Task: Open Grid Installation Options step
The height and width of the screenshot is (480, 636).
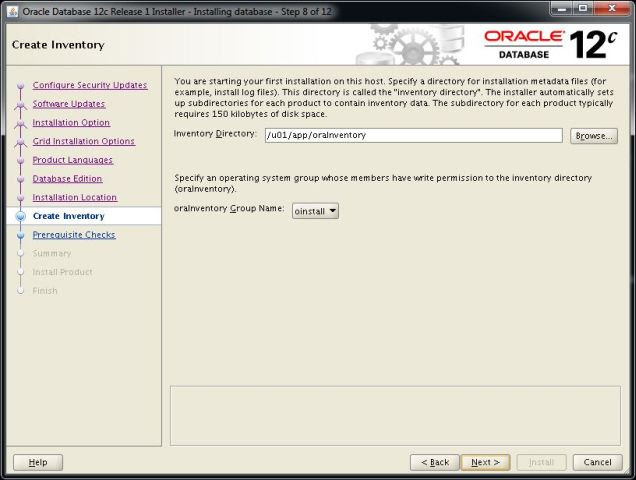Action: pyautogui.click(x=84, y=141)
